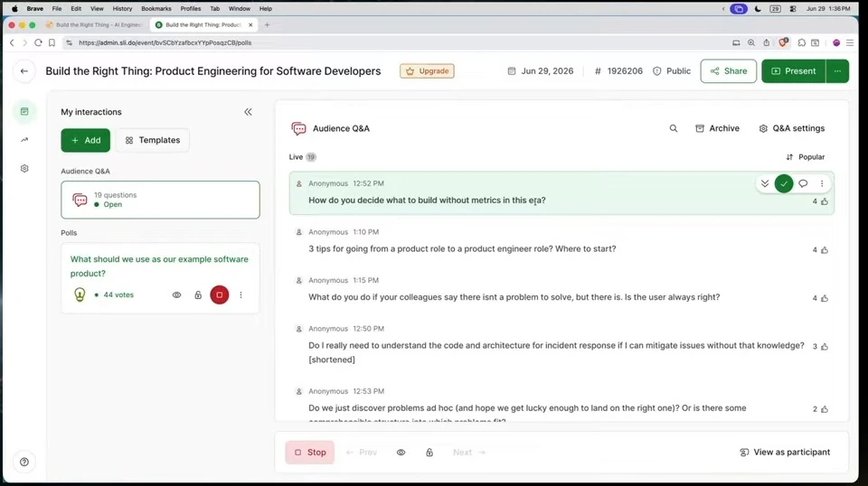Bookmark this page with the bookmark icon
The width and height of the screenshot is (868, 486).
(x=52, y=42)
